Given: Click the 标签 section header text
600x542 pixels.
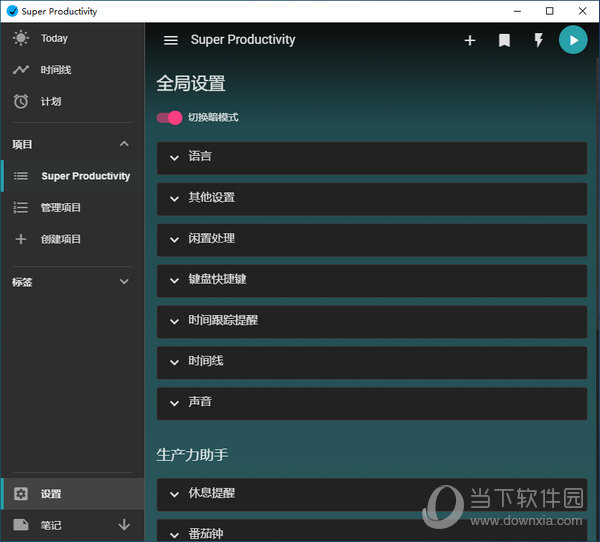Looking at the screenshot, I should click(22, 282).
